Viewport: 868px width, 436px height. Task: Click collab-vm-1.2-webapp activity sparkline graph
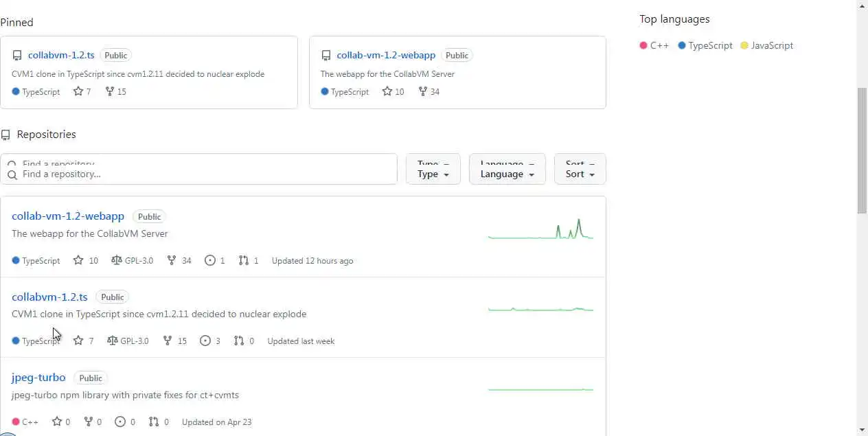[540, 229]
